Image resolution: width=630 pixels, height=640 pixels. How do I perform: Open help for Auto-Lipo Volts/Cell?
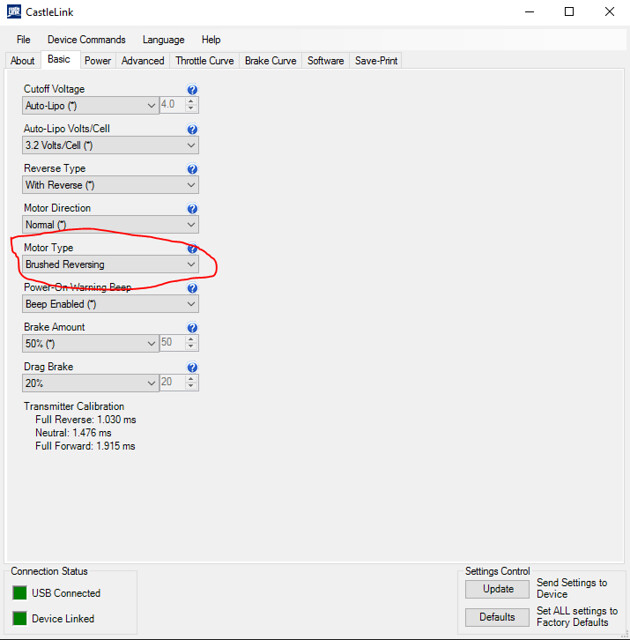tap(192, 129)
